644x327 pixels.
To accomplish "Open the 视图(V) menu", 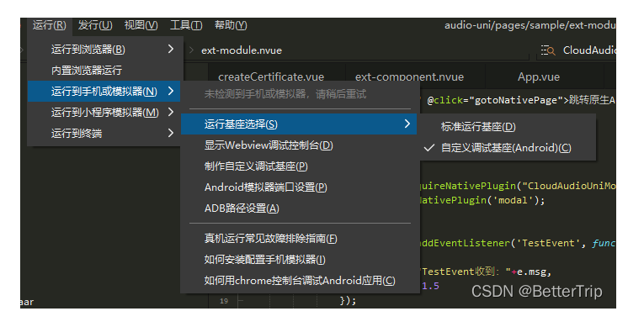I will [x=141, y=25].
